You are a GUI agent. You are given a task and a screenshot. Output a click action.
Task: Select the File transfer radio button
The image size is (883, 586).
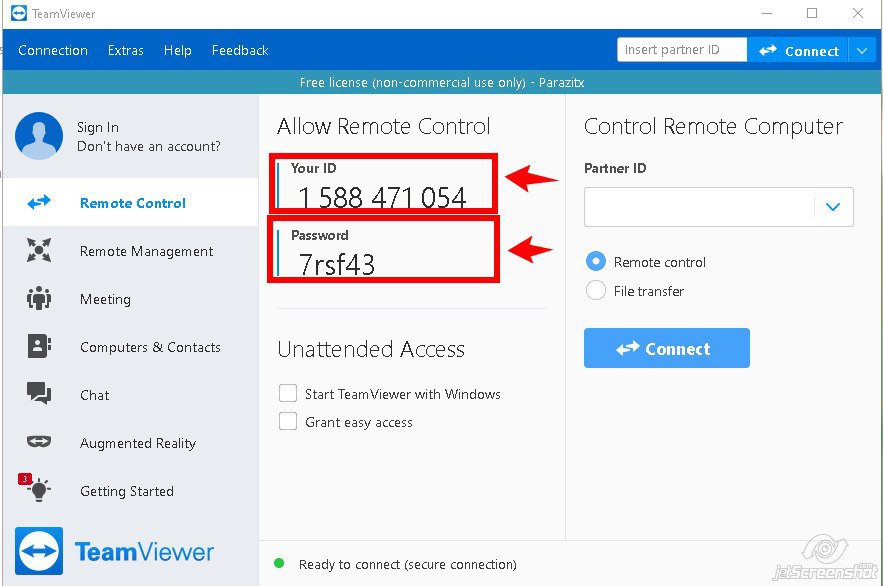(596, 291)
